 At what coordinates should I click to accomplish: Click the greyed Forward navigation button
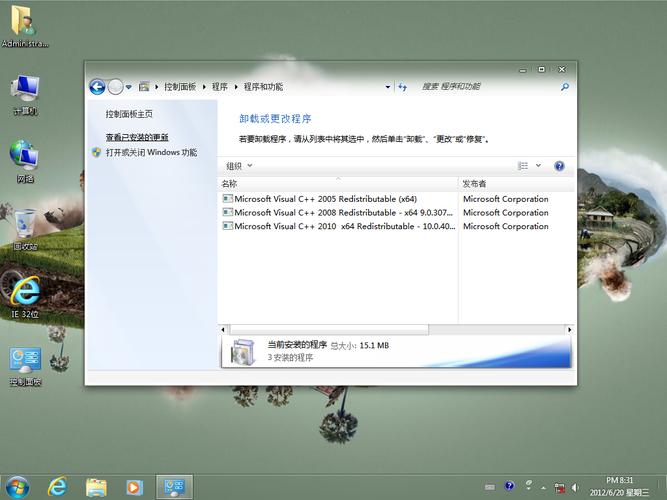tap(115, 87)
